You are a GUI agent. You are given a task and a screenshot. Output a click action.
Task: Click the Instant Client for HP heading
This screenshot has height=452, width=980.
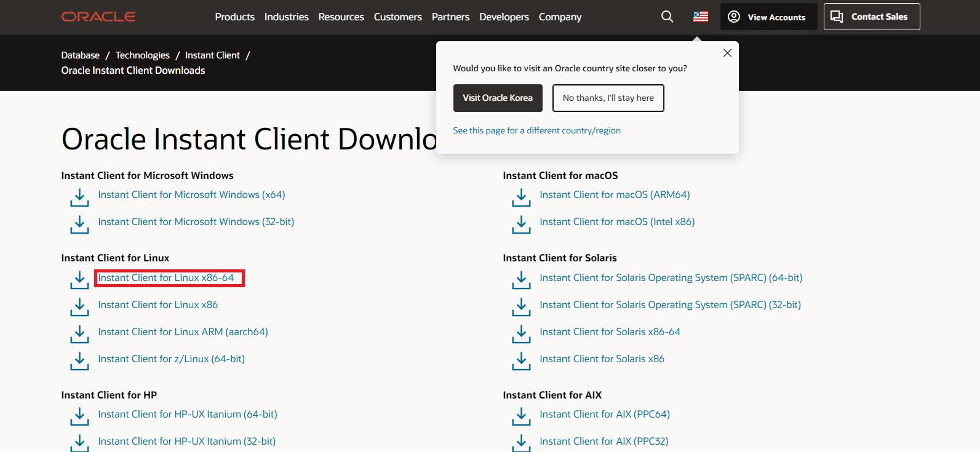tap(109, 395)
